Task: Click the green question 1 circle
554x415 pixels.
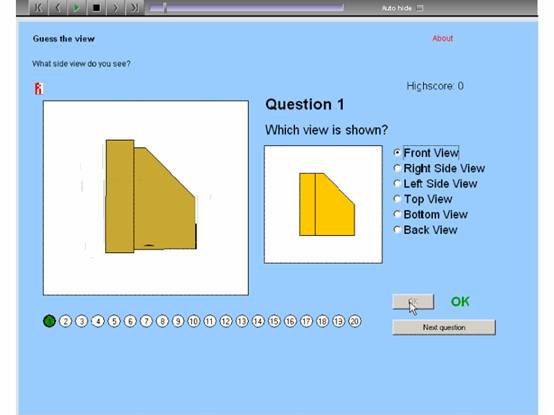Action: 49,321
